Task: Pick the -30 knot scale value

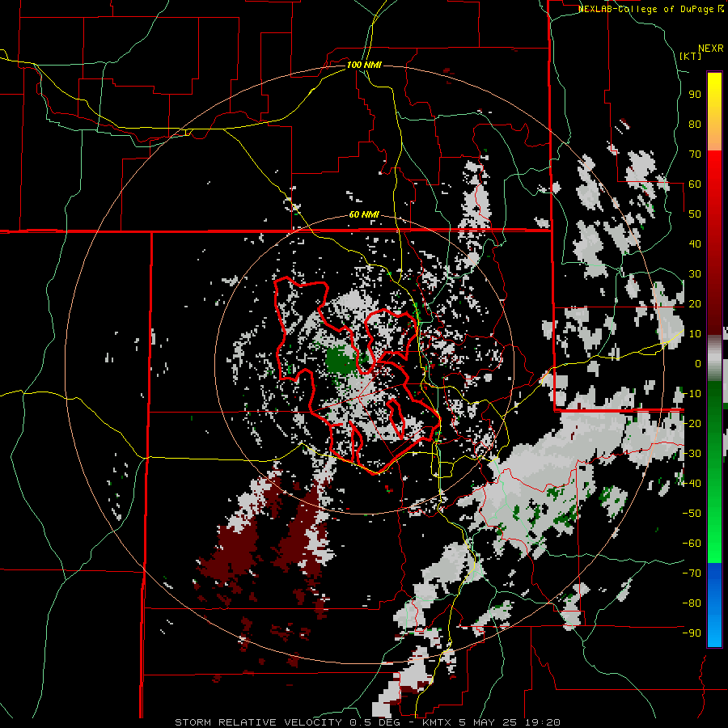Action: [692, 454]
